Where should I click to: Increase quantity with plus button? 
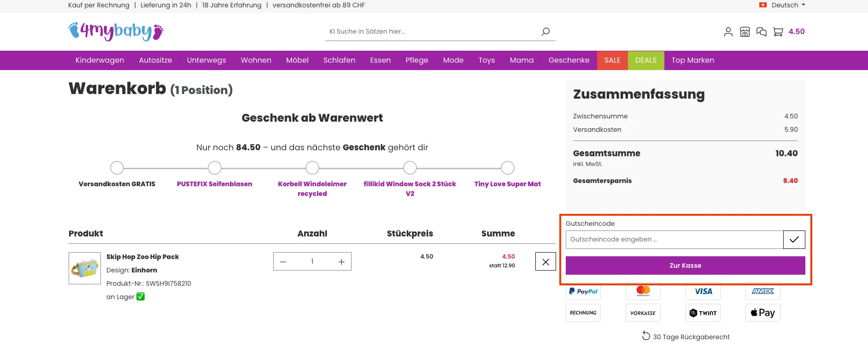pyautogui.click(x=341, y=262)
